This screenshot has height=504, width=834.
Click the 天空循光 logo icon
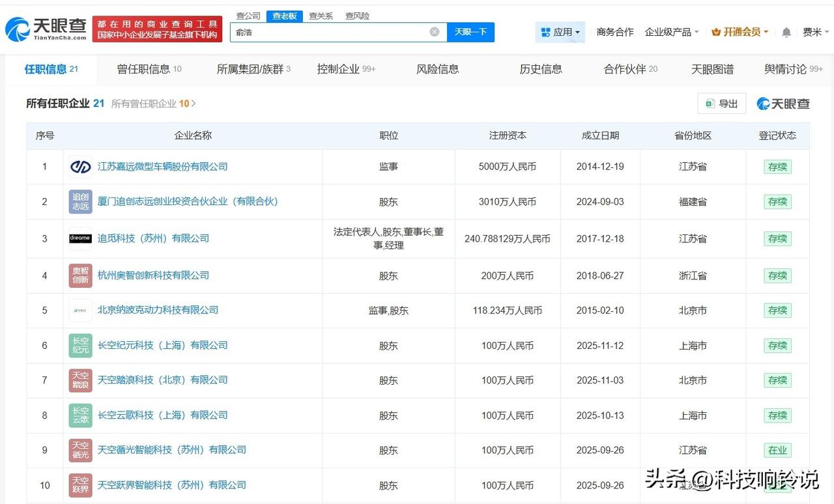(79, 450)
